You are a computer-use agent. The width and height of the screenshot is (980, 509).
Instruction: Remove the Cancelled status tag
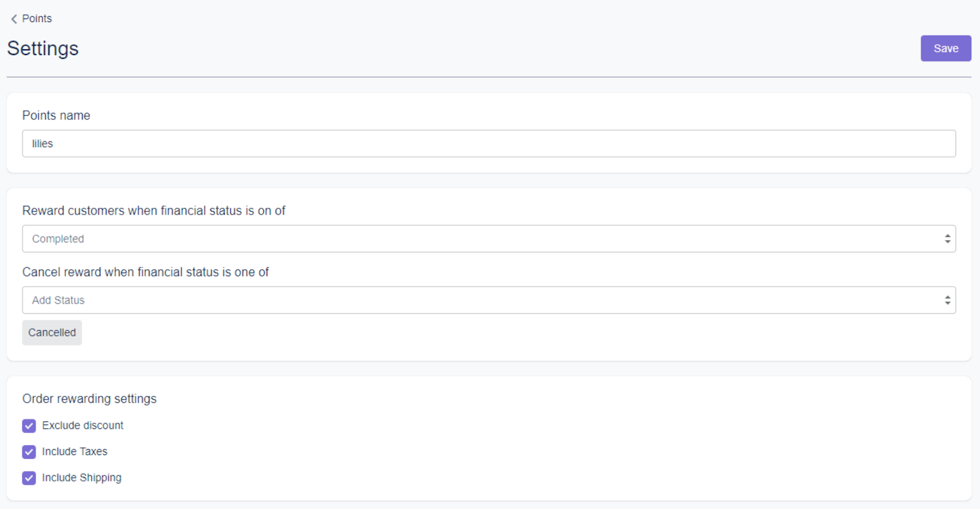tap(52, 333)
